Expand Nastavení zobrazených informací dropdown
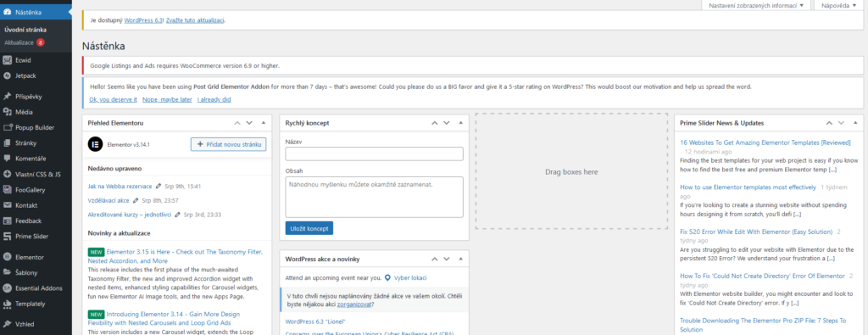Viewport: 868px width, 335px height. point(755,6)
